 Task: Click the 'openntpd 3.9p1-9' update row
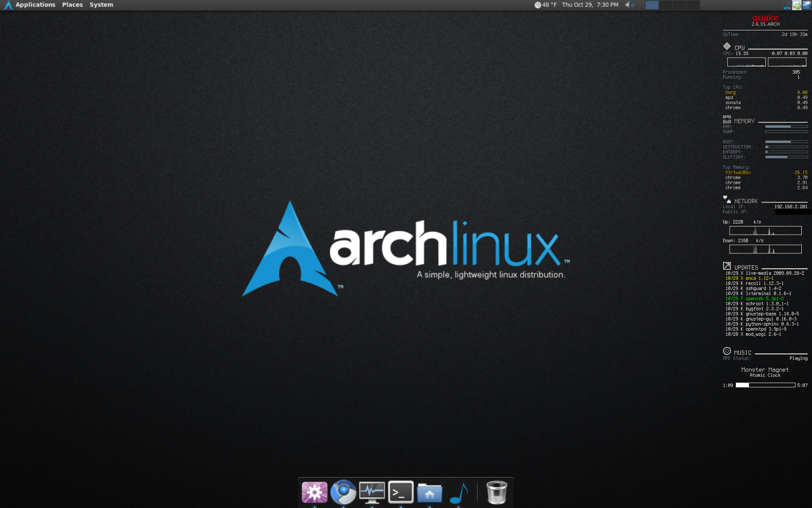click(756, 329)
